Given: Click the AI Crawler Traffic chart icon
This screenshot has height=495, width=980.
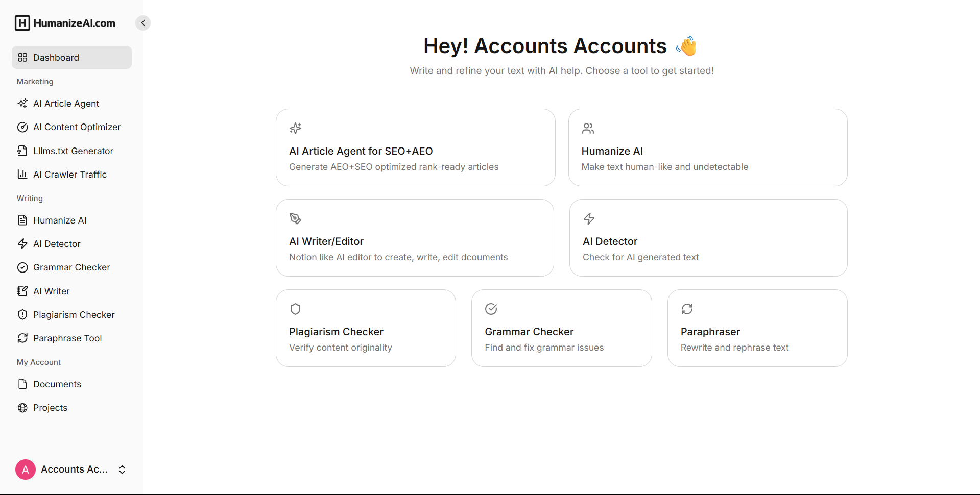Looking at the screenshot, I should [22, 175].
